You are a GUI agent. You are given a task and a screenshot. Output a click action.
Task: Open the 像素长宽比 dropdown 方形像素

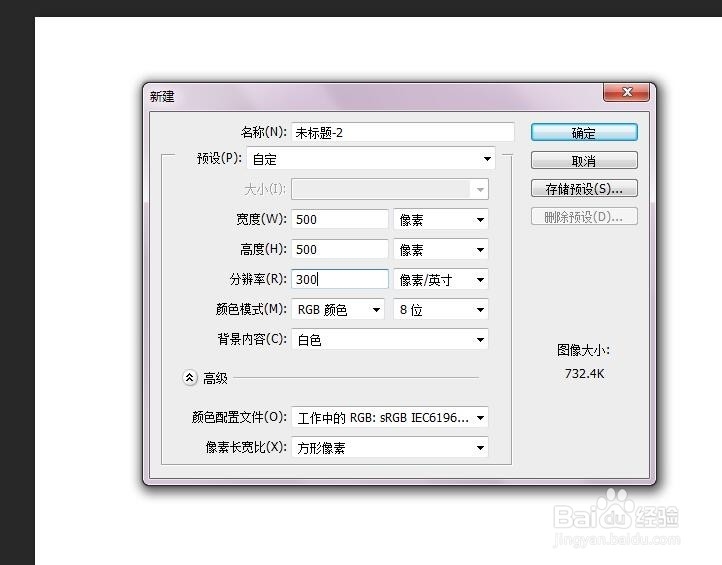390,447
